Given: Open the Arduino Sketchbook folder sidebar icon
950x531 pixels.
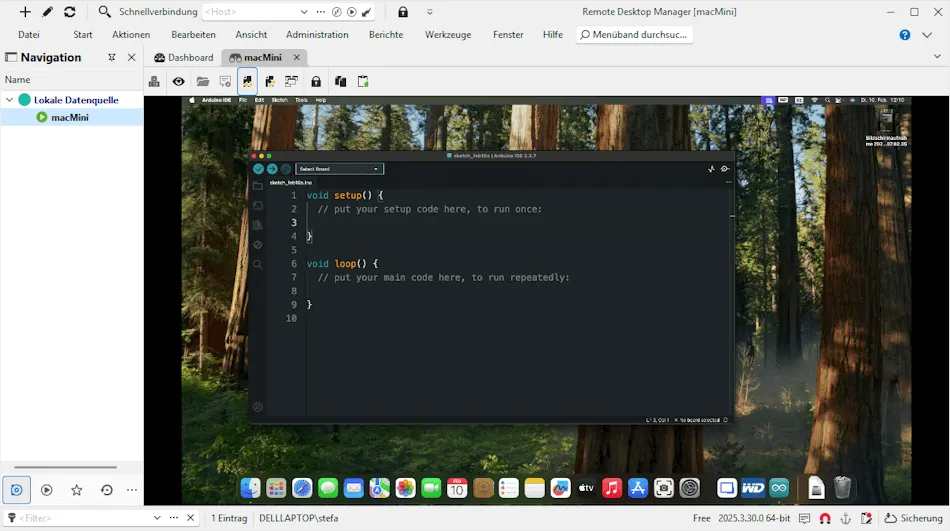Looking at the screenshot, I should (258, 186).
